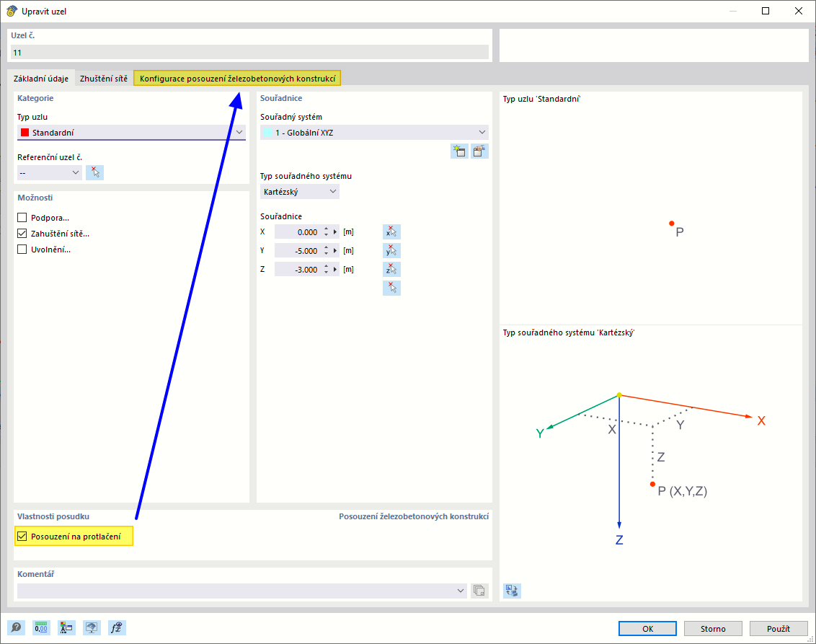Viewport: 816px width, 644px height.
Task: Click the help icon at bottom left
Action: point(16,627)
